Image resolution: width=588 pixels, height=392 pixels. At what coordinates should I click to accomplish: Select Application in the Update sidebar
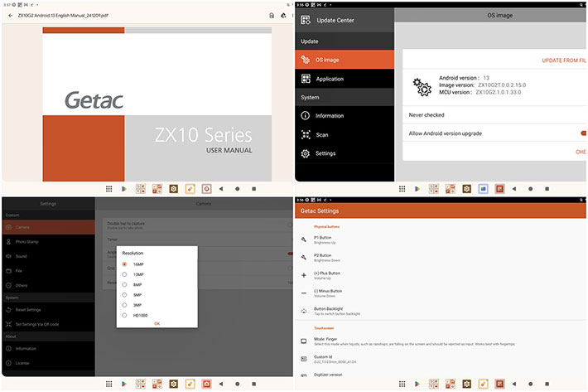pos(330,79)
